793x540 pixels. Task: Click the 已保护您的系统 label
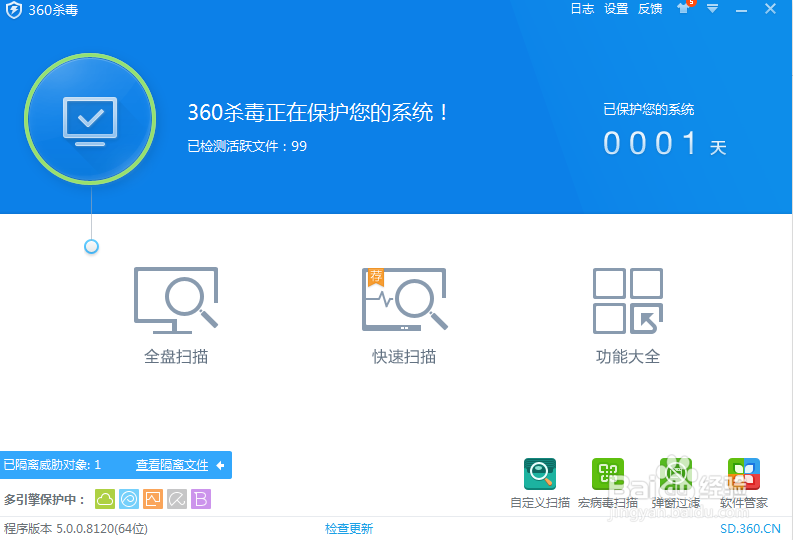point(648,109)
